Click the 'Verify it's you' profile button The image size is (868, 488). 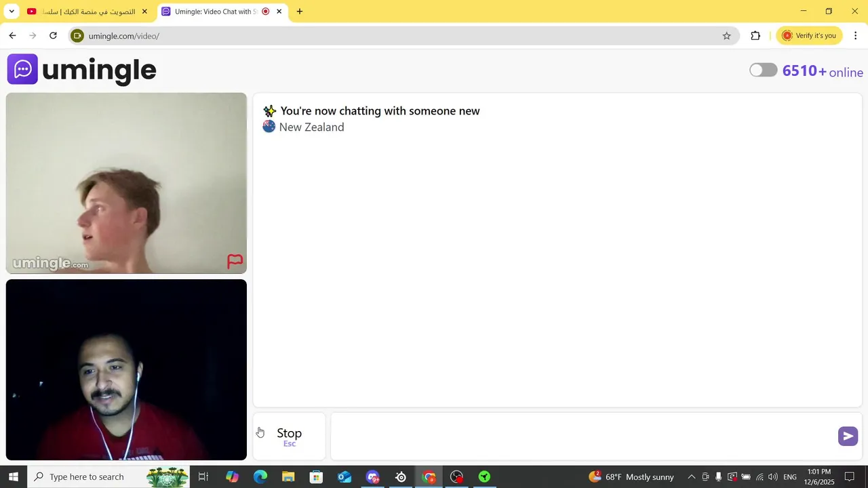pos(810,36)
